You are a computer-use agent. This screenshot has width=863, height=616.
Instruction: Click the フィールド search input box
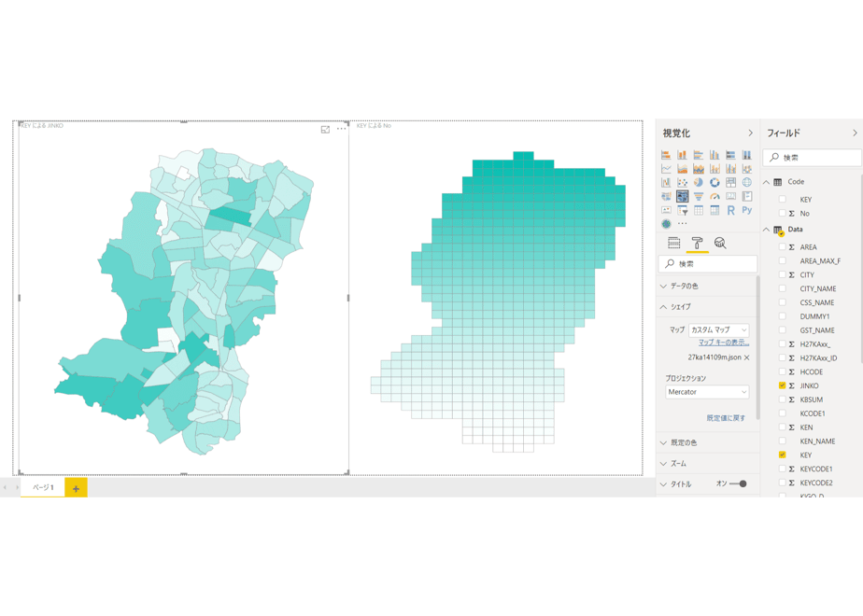click(812, 158)
